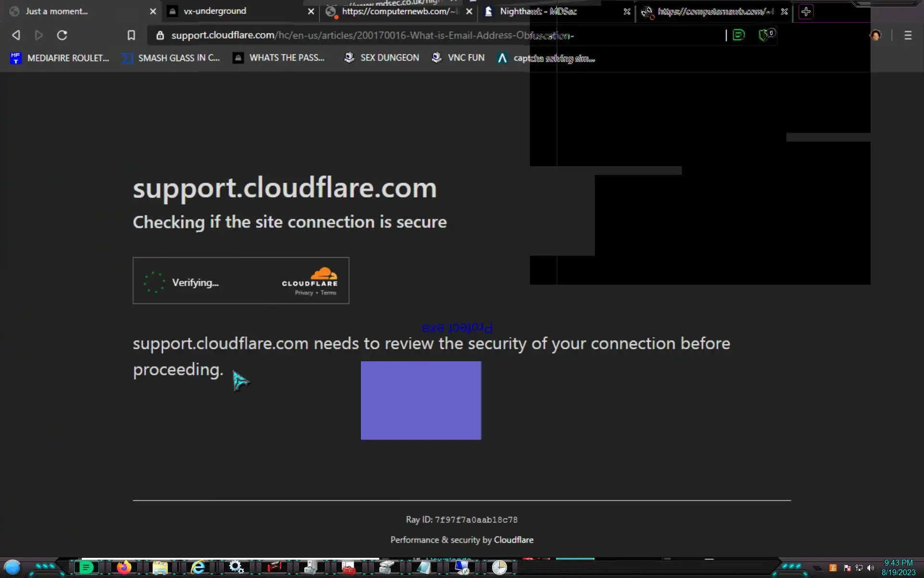This screenshot has height=578, width=924.
Task: Click the taskbar volume speaker icon
Action: (x=870, y=568)
